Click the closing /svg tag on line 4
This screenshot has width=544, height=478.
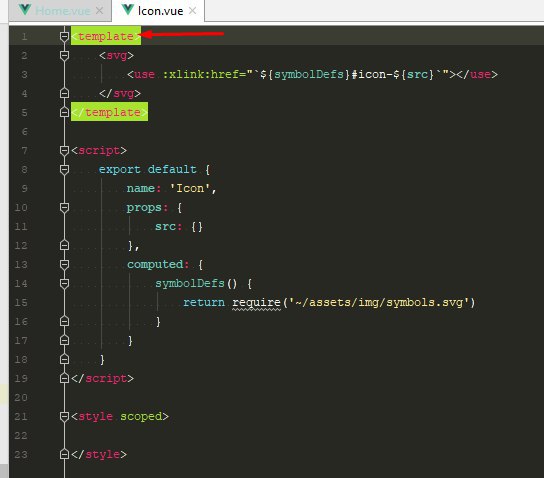click(120, 93)
